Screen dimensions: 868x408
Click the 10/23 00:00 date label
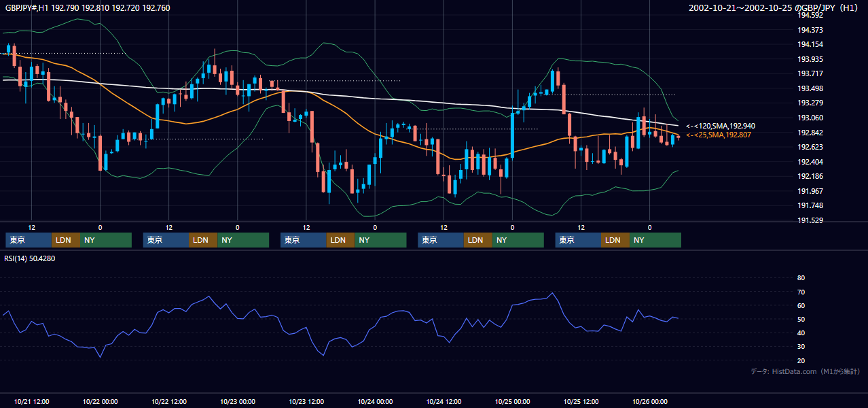point(237,401)
